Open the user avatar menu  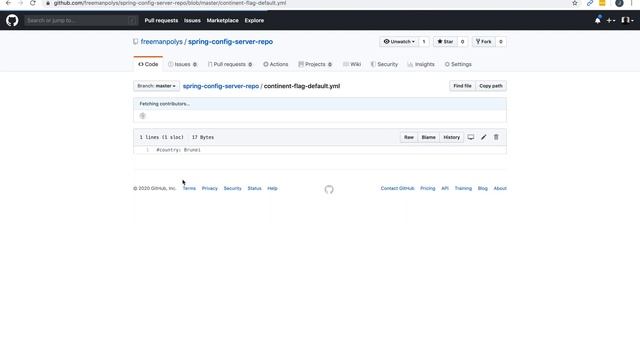pyautogui.click(x=627, y=20)
